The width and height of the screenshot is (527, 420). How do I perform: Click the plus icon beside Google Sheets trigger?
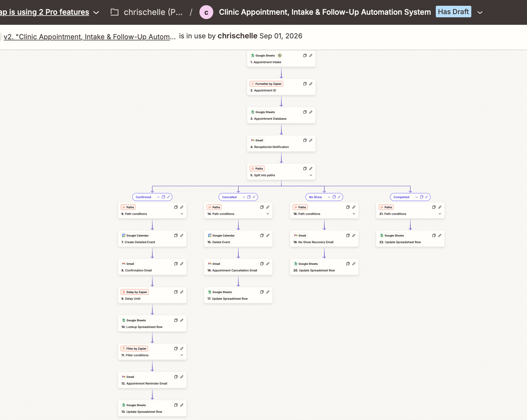coord(280,55)
